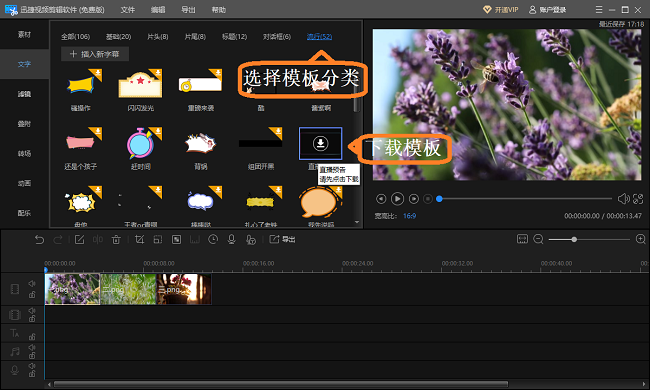650x390 pixels.
Task: Mute the music track
Action: (32, 348)
